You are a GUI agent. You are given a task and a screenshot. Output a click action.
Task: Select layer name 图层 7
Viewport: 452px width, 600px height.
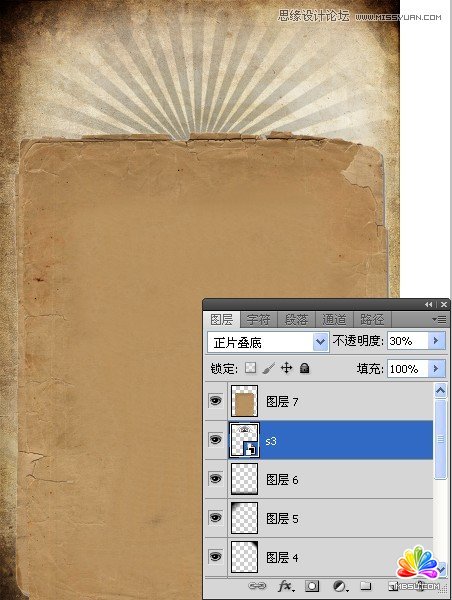(x=282, y=401)
